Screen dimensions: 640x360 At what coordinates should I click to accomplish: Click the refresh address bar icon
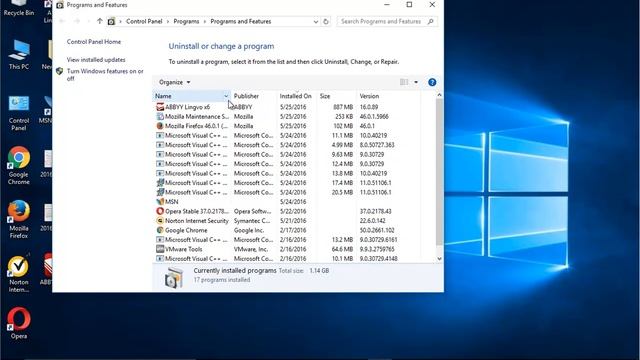pos(326,21)
